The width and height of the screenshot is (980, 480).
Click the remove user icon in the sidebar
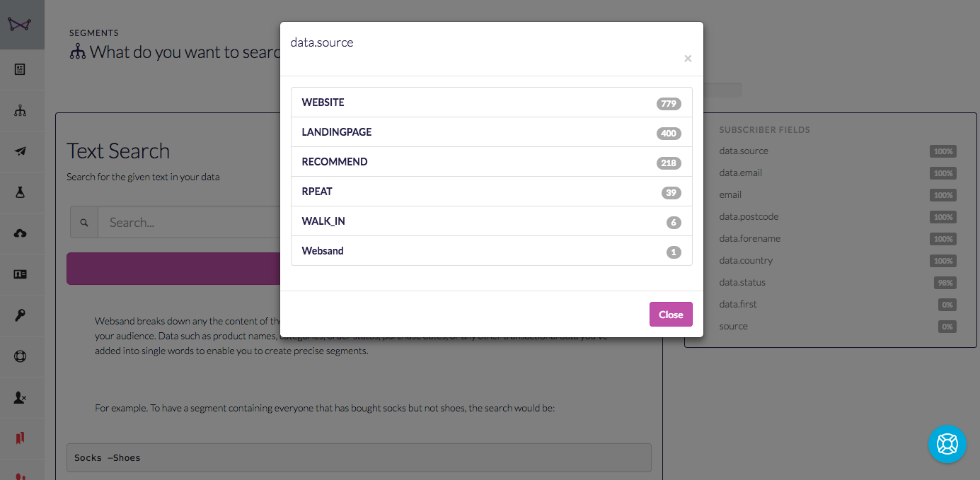[x=20, y=398]
